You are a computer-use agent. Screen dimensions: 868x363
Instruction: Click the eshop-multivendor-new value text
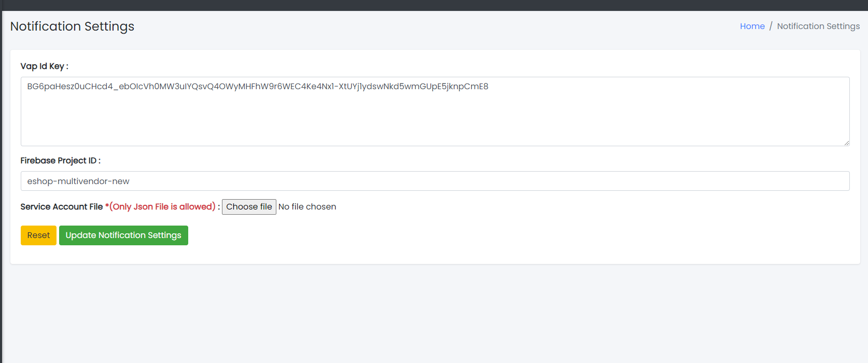(x=78, y=181)
